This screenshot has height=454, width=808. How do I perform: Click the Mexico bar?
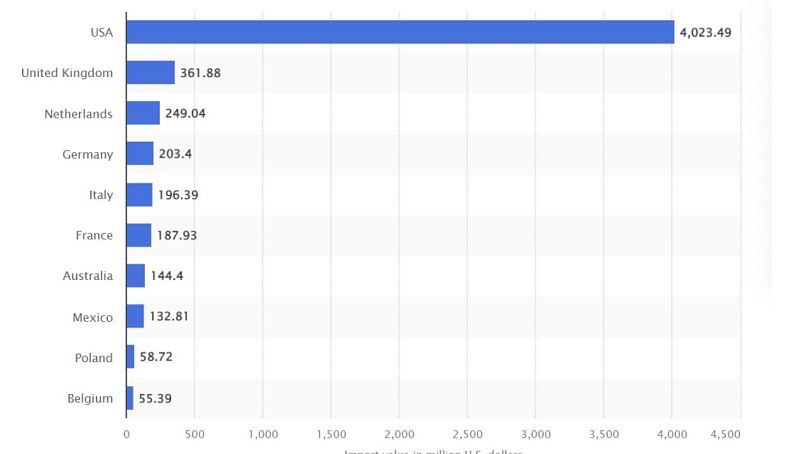pos(135,317)
